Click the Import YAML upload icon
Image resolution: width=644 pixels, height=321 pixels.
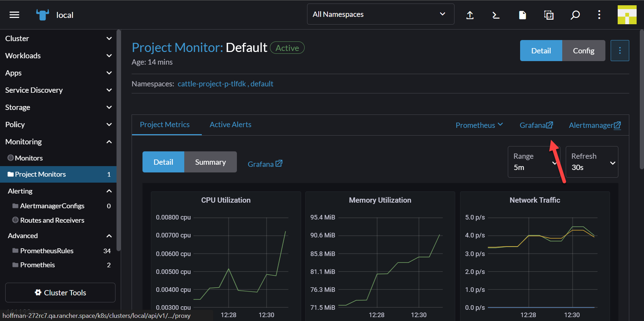tap(470, 15)
